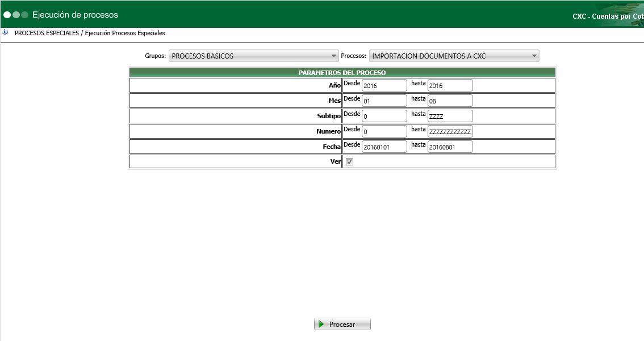Click the Grupos: label
Screen dimensions: 644x341
155,56
